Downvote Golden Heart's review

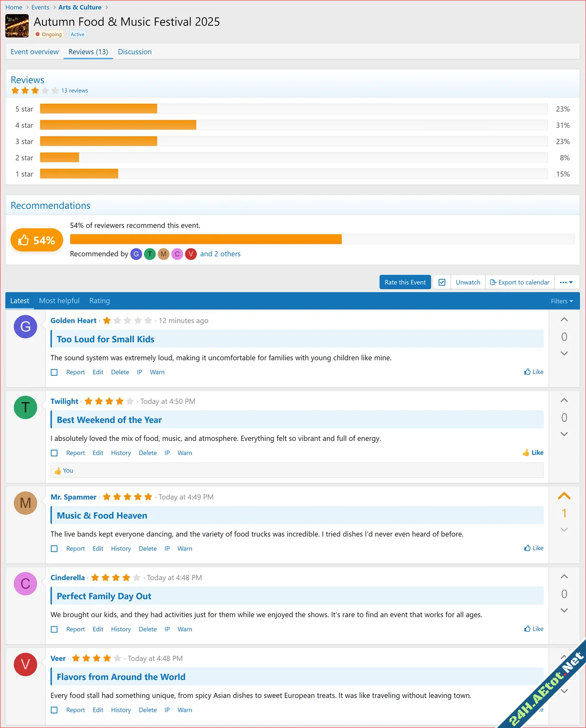click(x=564, y=353)
